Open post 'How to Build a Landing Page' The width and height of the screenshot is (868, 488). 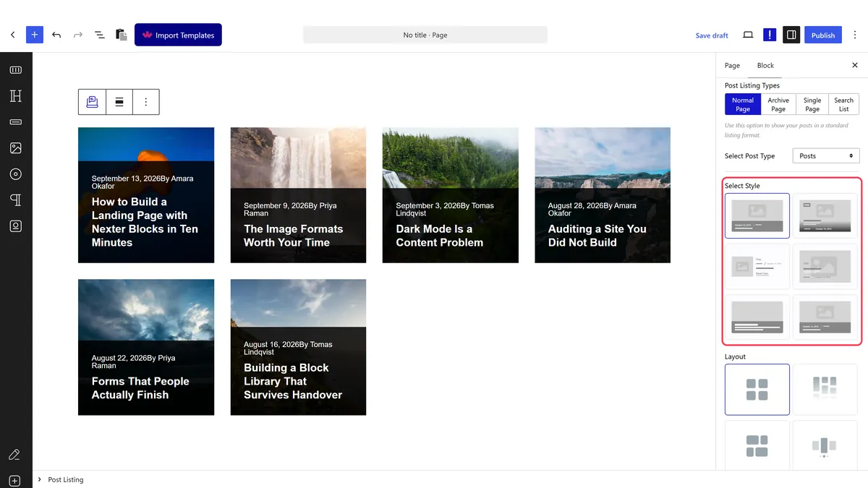point(145,222)
